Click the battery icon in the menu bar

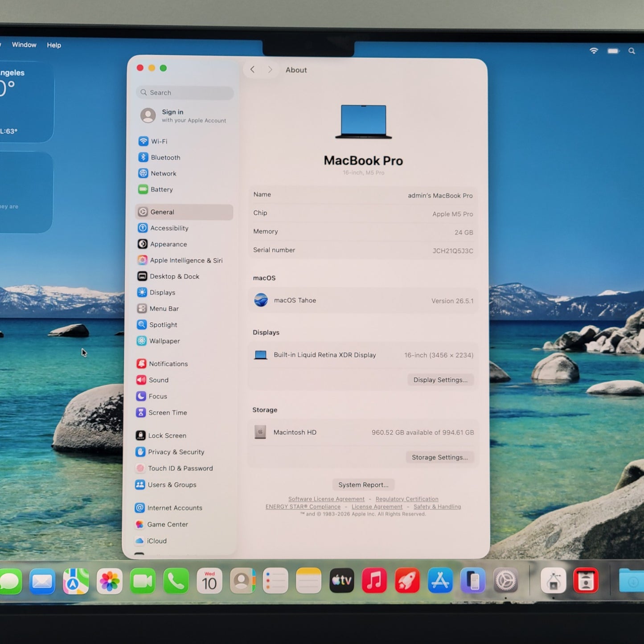click(x=613, y=51)
